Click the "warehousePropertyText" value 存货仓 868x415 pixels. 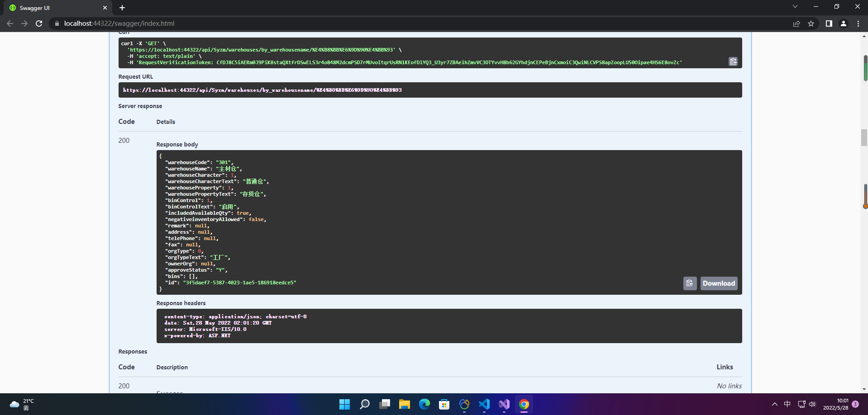(251, 194)
